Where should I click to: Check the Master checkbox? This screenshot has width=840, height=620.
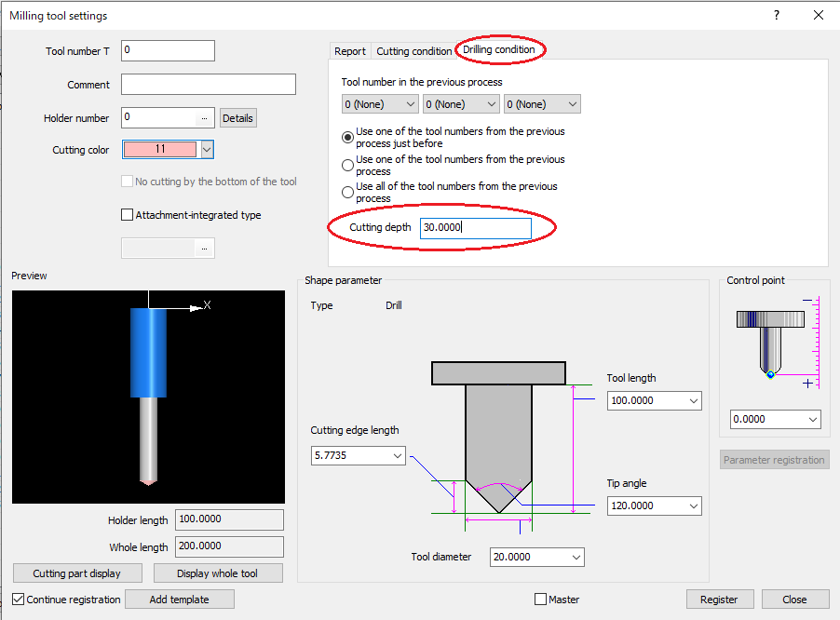541,600
